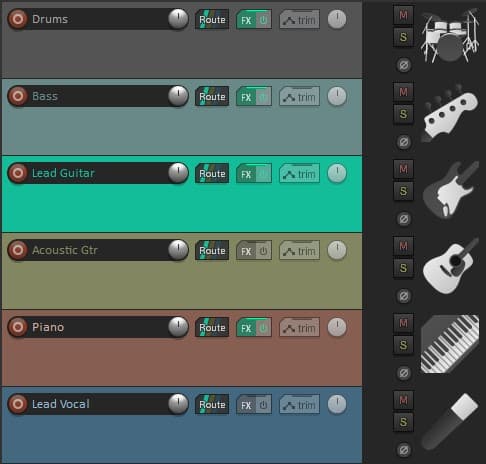The height and width of the screenshot is (464, 486).
Task: Solo the Piano track
Action: click(x=403, y=345)
